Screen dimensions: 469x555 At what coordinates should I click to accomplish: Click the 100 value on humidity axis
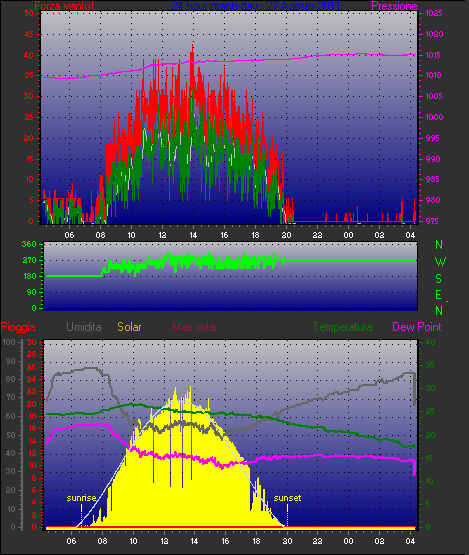click(9, 342)
